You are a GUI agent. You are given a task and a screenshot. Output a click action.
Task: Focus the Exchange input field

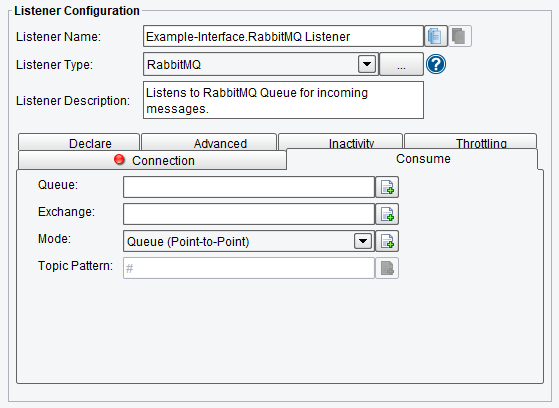pyautogui.click(x=249, y=214)
